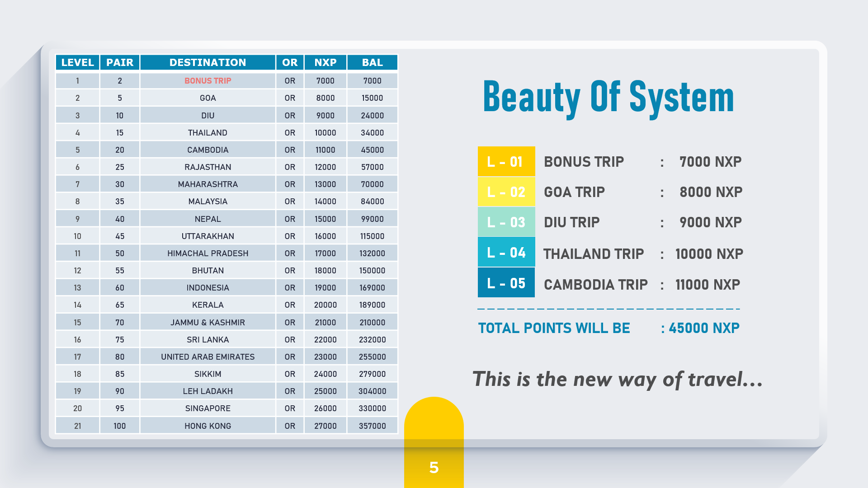Click the LEVEL column header
This screenshot has height=488, width=868.
(x=77, y=62)
